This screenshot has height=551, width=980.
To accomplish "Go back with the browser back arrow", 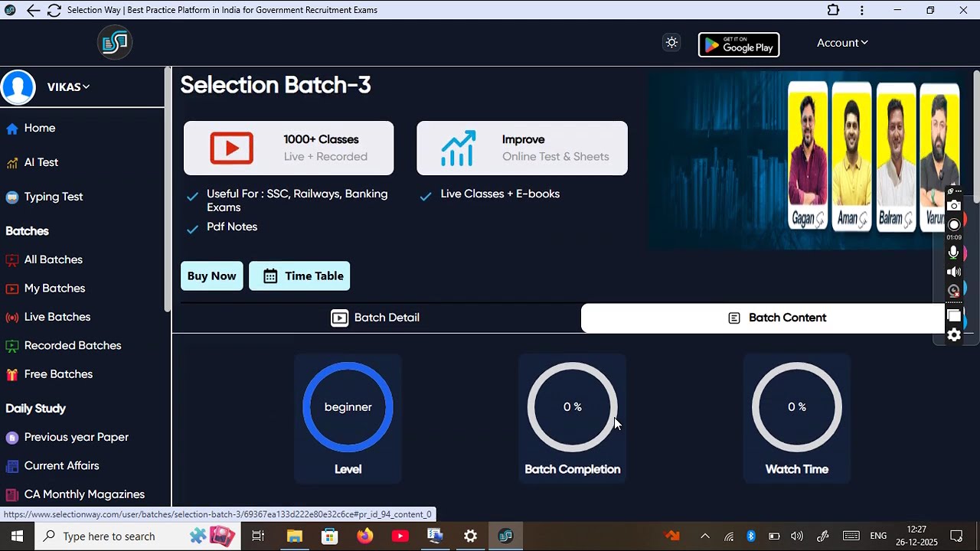I will point(33,10).
